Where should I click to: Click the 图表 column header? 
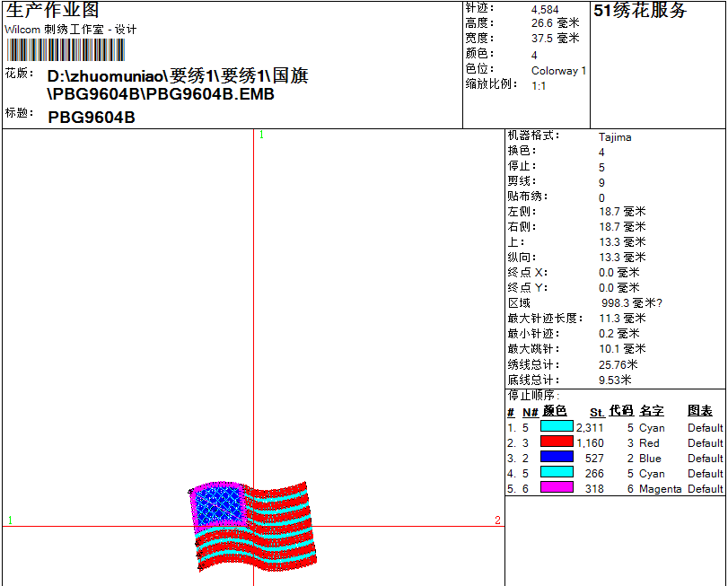click(x=700, y=411)
